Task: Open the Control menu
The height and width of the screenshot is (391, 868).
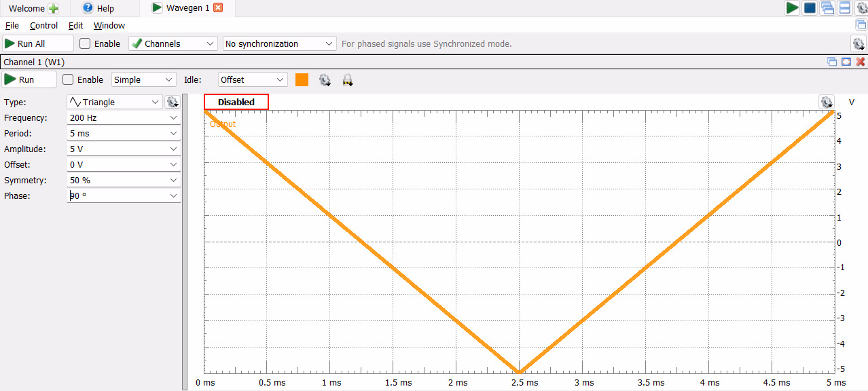Action: 43,25
